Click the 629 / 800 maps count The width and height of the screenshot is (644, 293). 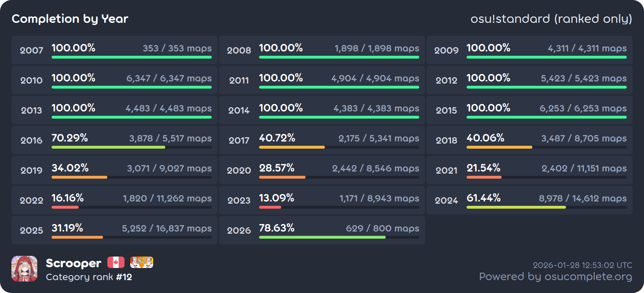(382, 228)
